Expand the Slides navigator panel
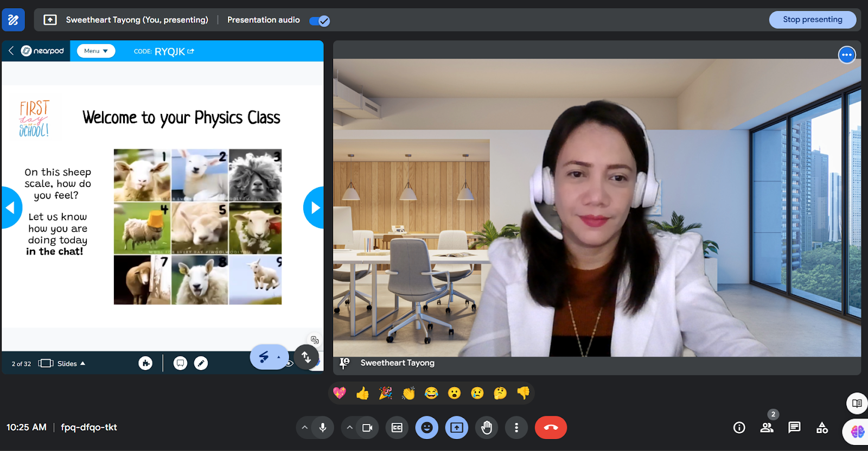Screen dimensions: 868x451 [71, 364]
